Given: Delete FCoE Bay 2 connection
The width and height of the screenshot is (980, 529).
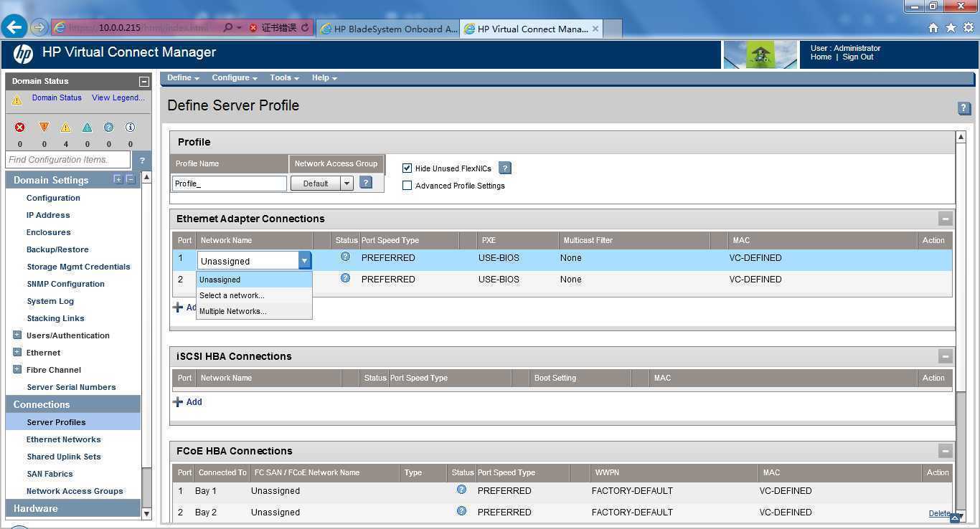Looking at the screenshot, I should [x=939, y=513].
